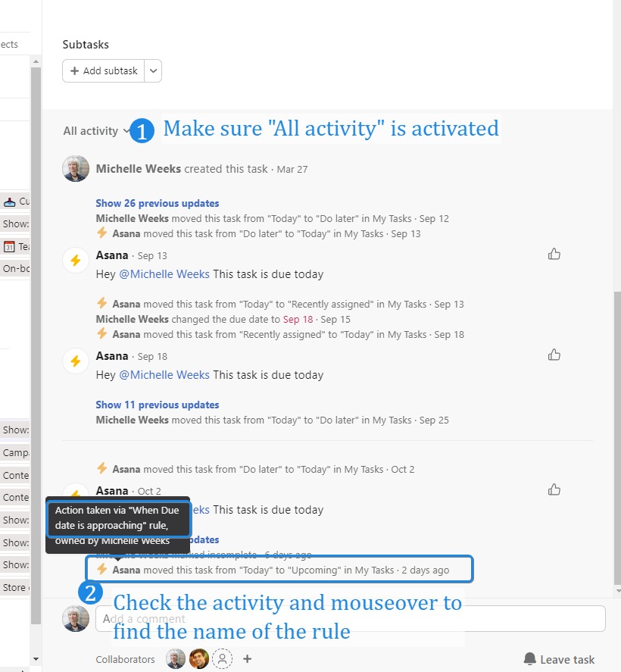Click the Add subtask button

pos(104,70)
